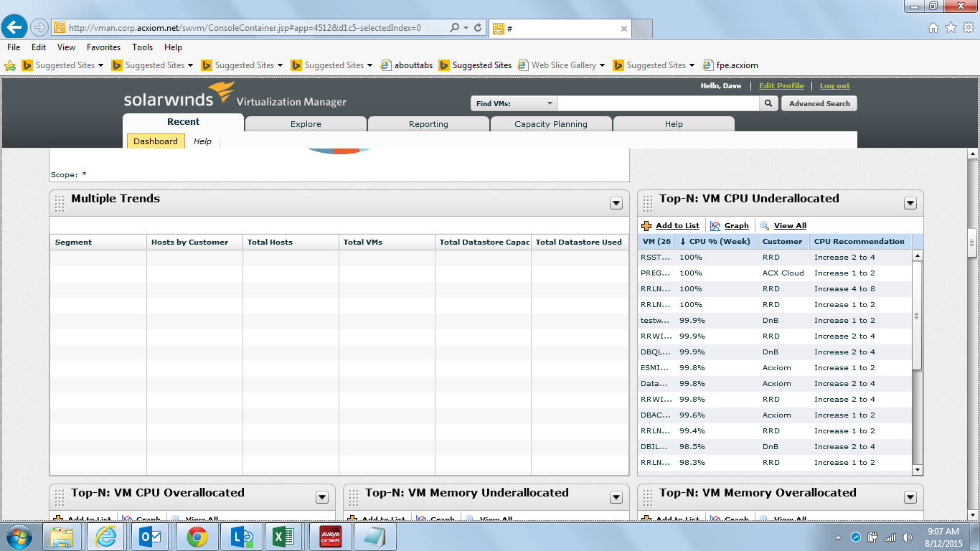The image size is (980, 551).
Task: Click the browser address bar URL
Action: (245, 28)
